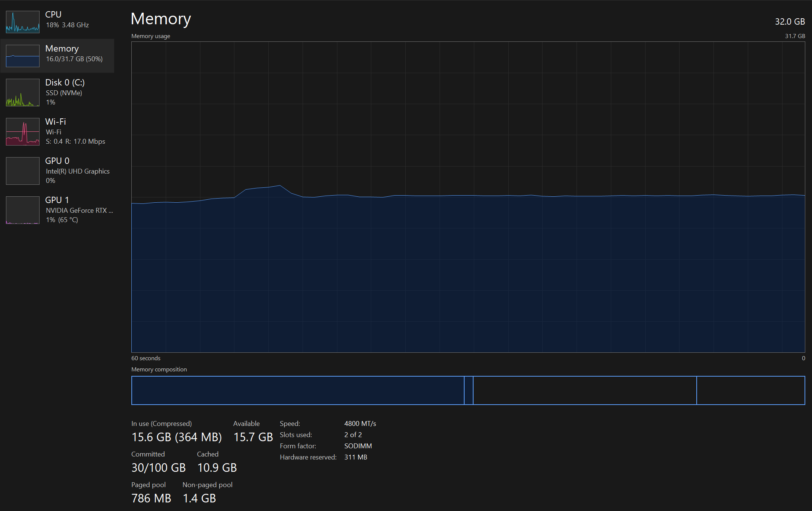
Task: Click the narrow Modified memory composition segment
Action: pyautogui.click(x=469, y=390)
